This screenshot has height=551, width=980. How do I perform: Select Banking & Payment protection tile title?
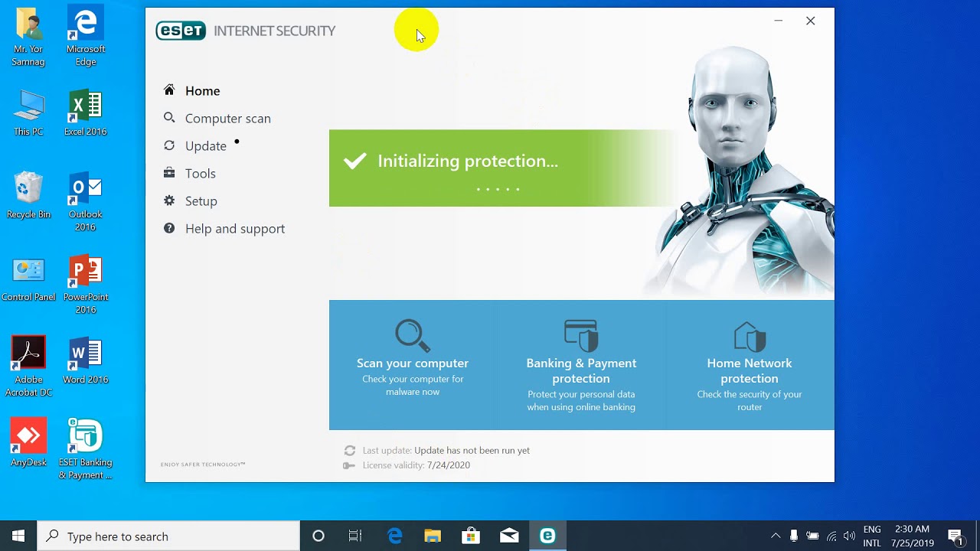pyautogui.click(x=581, y=370)
